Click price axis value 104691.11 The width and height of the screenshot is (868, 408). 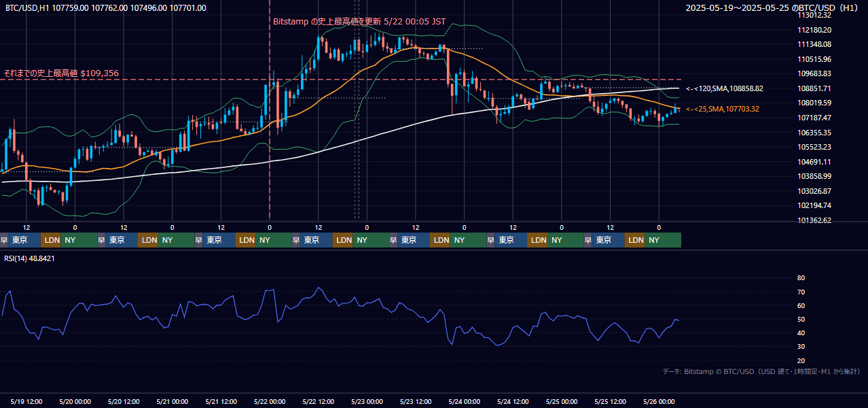[x=814, y=162]
